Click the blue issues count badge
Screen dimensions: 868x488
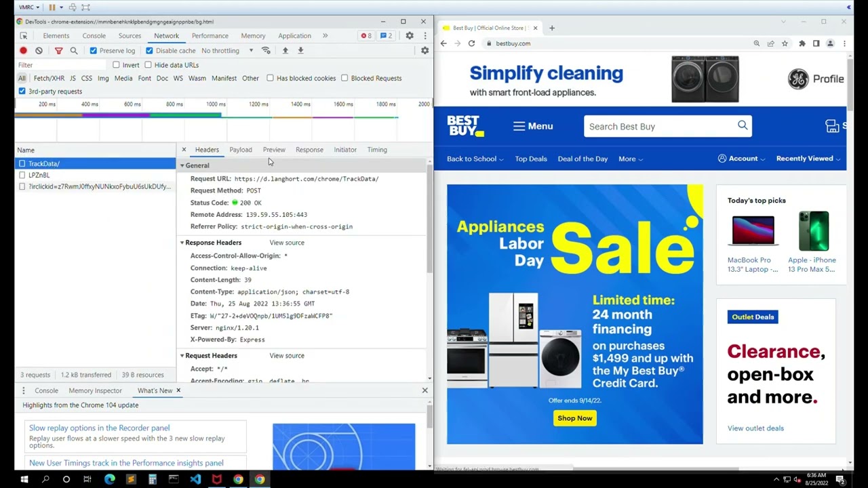pos(386,36)
